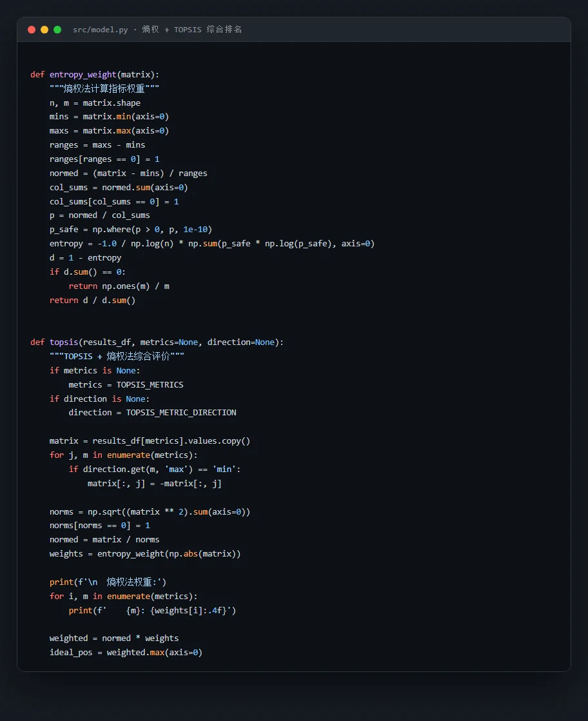The width and height of the screenshot is (588, 721).
Task: Click the np.sqrt norms calculation line
Action: click(x=150, y=512)
